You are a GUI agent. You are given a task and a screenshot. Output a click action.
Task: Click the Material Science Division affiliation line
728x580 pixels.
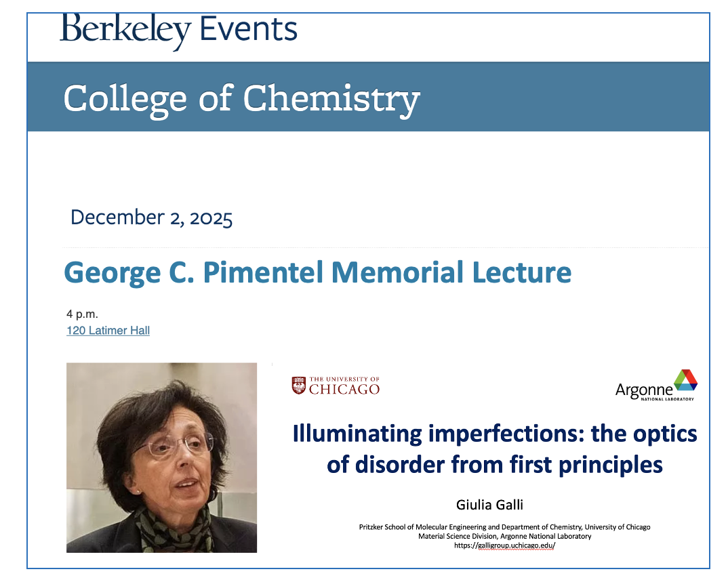tap(504, 536)
